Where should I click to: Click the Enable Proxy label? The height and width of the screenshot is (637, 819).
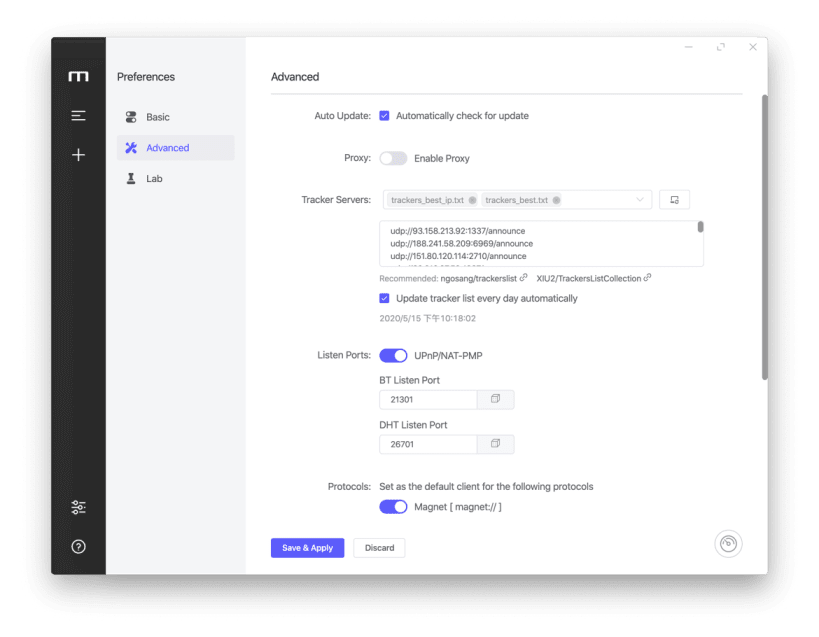click(442, 158)
